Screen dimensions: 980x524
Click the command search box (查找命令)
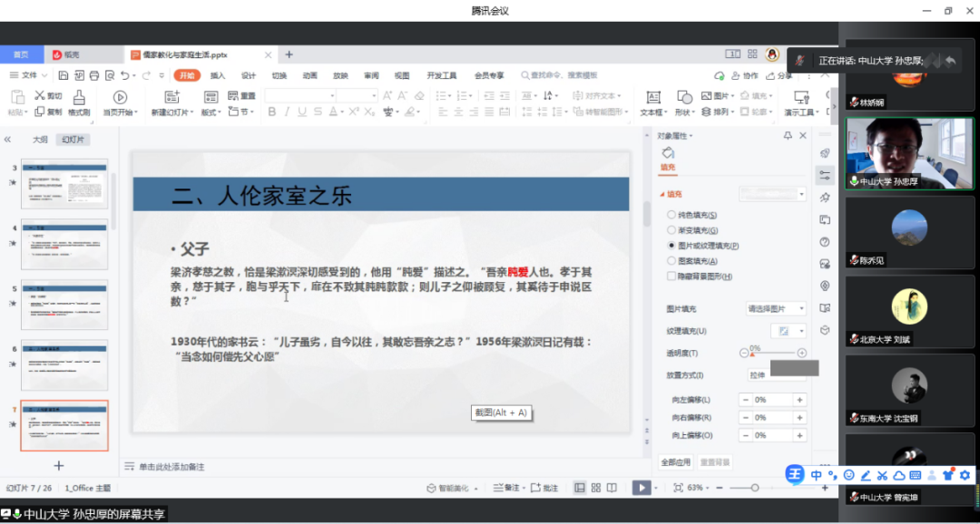click(x=559, y=75)
